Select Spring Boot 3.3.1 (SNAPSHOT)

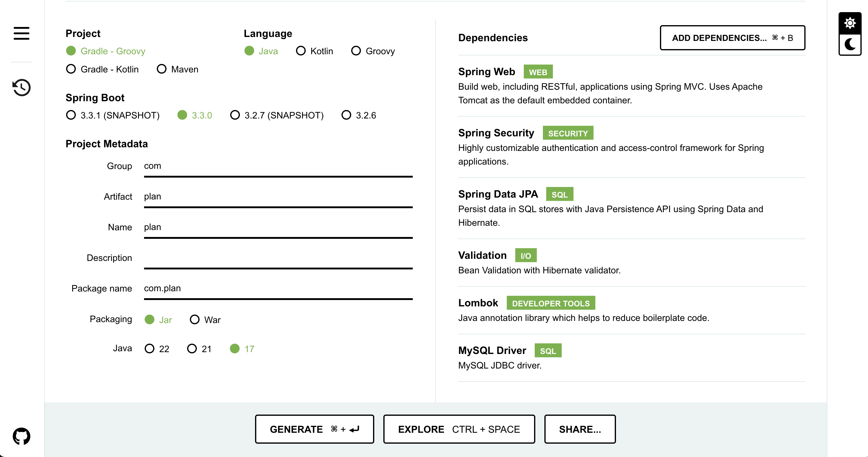click(x=71, y=115)
